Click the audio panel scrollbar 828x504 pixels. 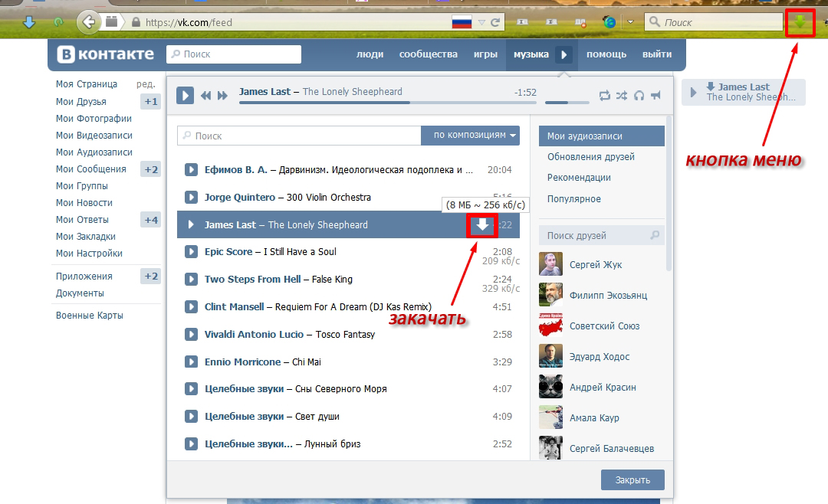(669, 195)
